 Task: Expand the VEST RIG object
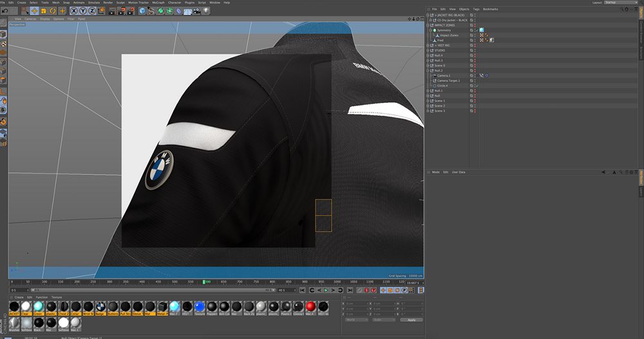428,46
